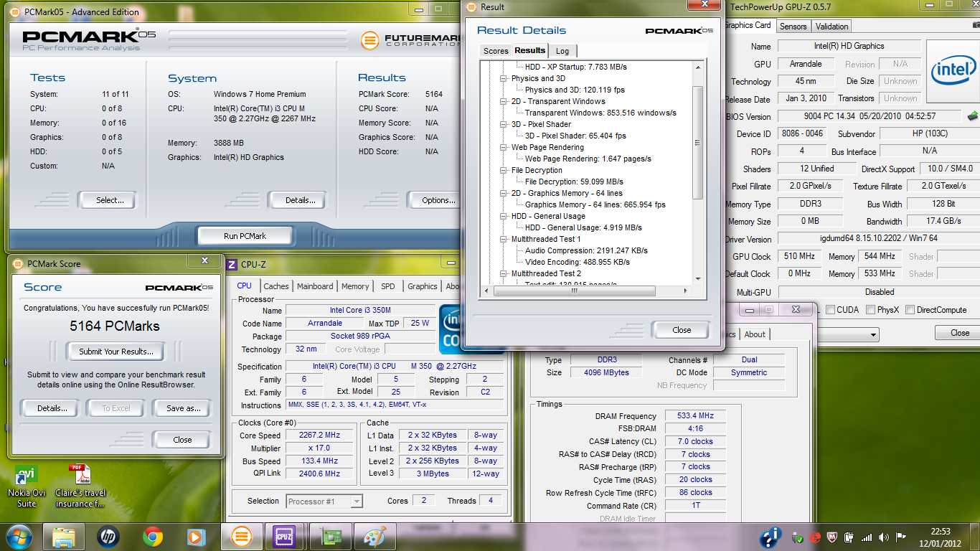Image resolution: width=980 pixels, height=551 pixels.
Task: Click scroll-down arrow in results tree
Action: pos(698,279)
